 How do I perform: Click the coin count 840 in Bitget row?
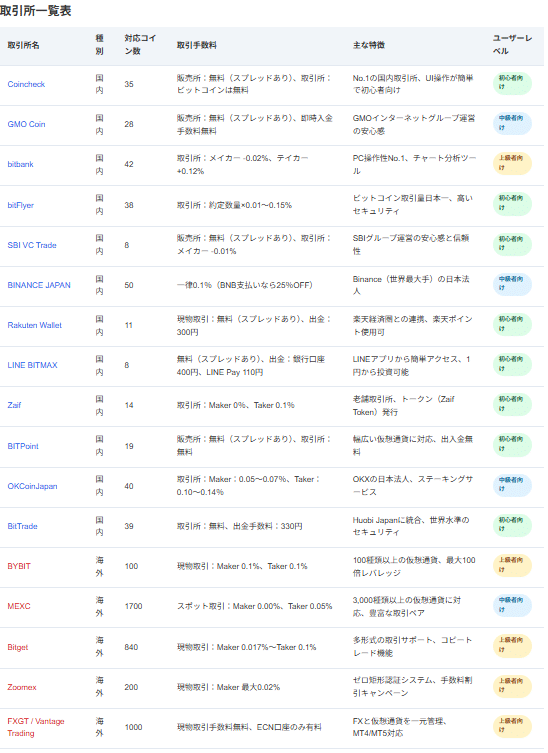[x=131, y=647]
